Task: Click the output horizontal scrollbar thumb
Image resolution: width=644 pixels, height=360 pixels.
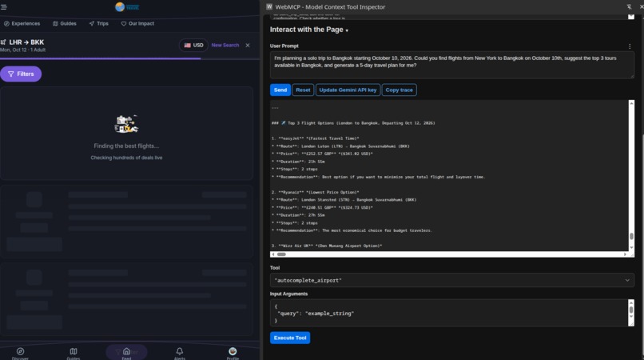Action: (281, 254)
